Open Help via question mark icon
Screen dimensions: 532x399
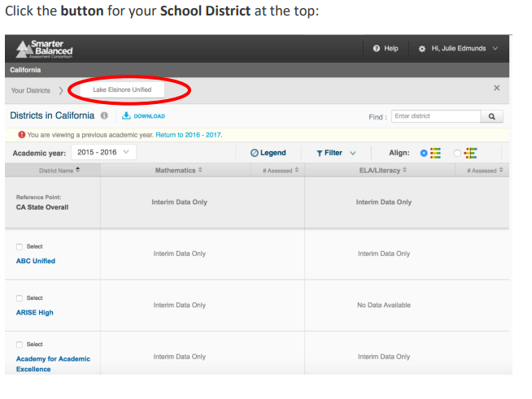(377, 49)
